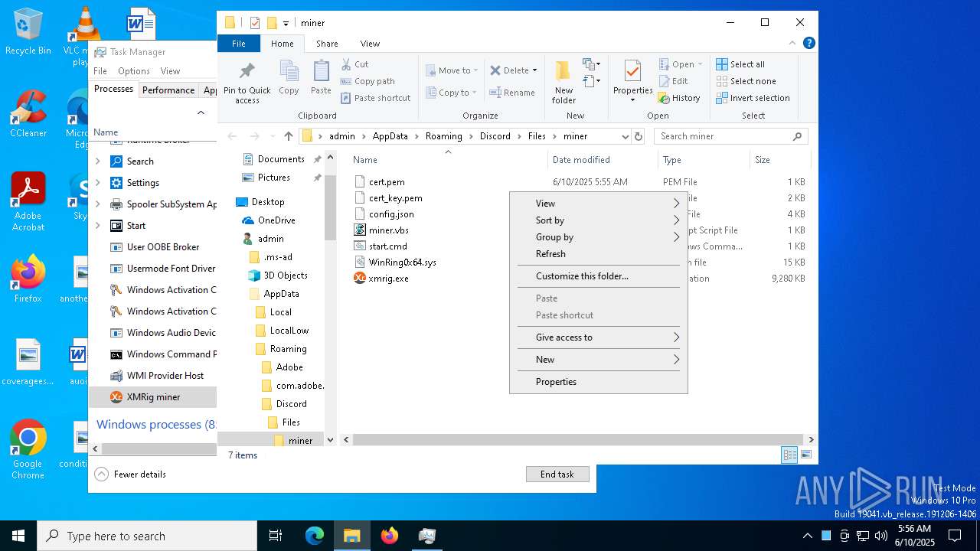
Task: Choose Customize this folder
Action: pos(598,276)
